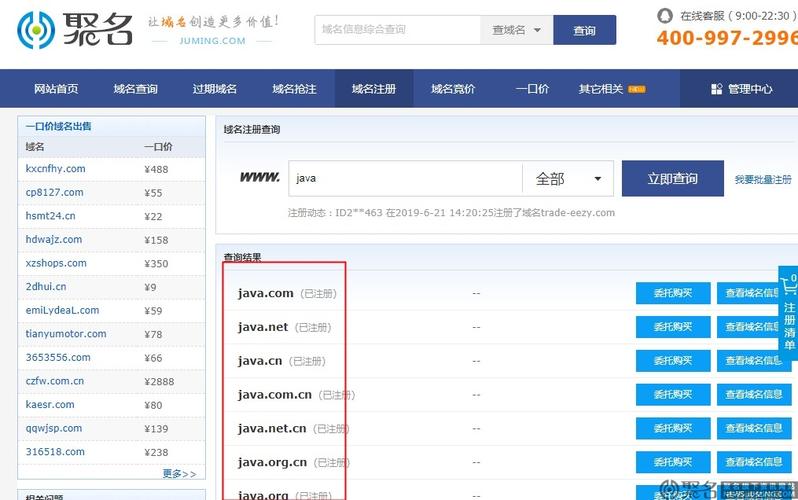Click the ¥488 price for kxcnfhy.com

click(x=156, y=170)
